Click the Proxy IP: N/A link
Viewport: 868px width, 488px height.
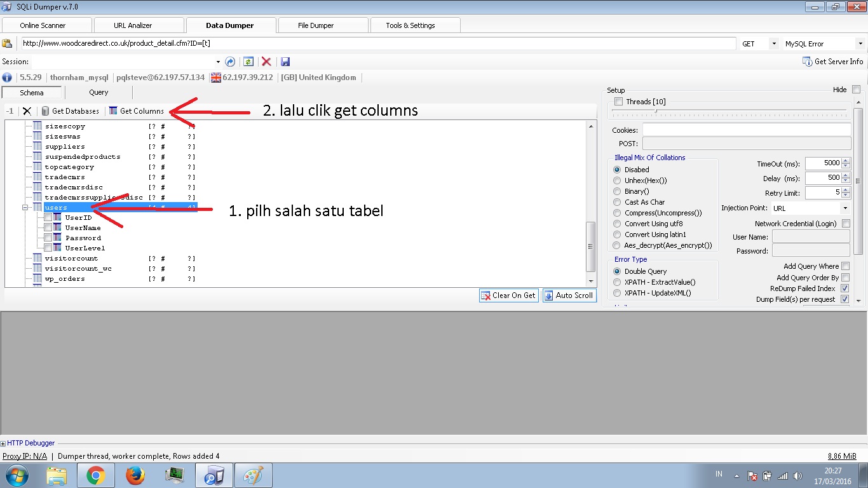click(x=25, y=456)
